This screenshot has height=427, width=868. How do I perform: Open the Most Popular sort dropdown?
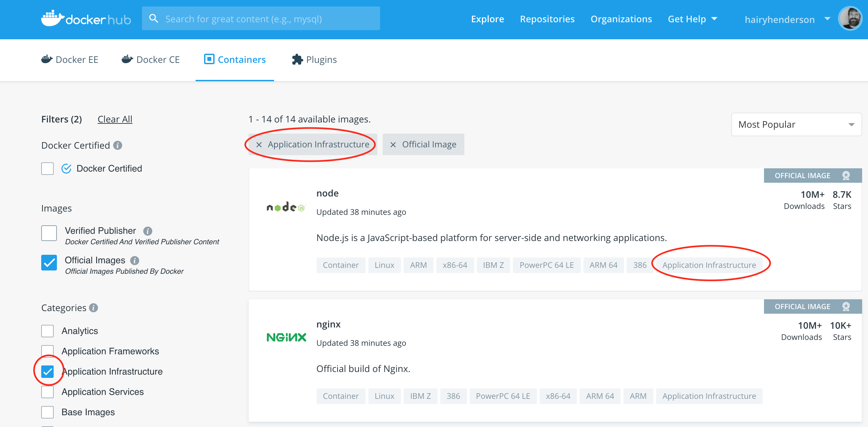pos(796,124)
